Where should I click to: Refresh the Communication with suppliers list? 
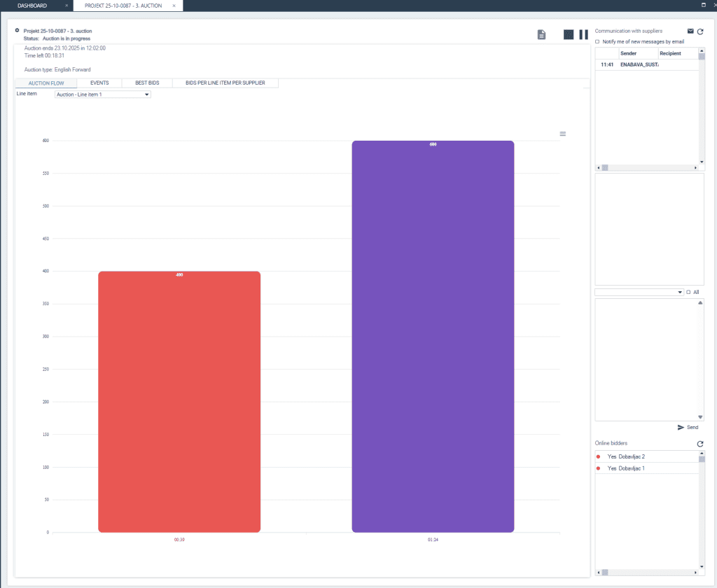pos(700,31)
